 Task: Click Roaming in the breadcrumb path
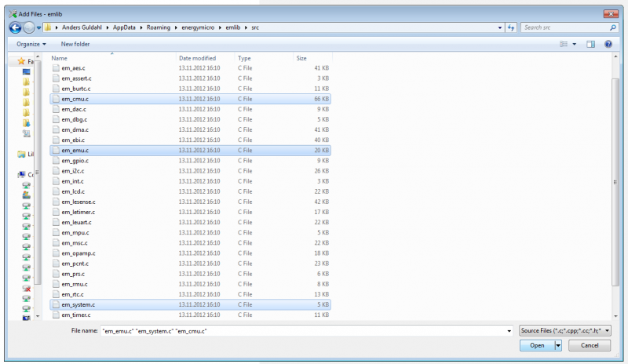pyautogui.click(x=159, y=27)
